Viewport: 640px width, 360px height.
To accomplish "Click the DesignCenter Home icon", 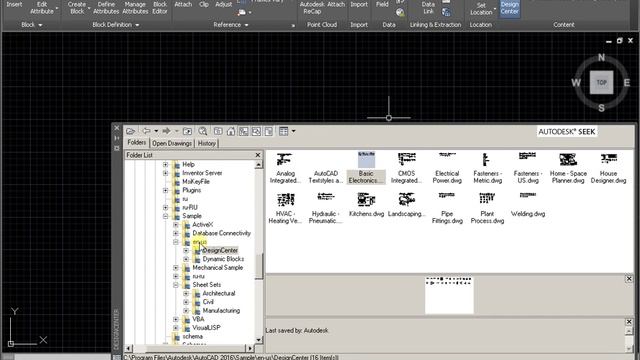I will (231, 131).
